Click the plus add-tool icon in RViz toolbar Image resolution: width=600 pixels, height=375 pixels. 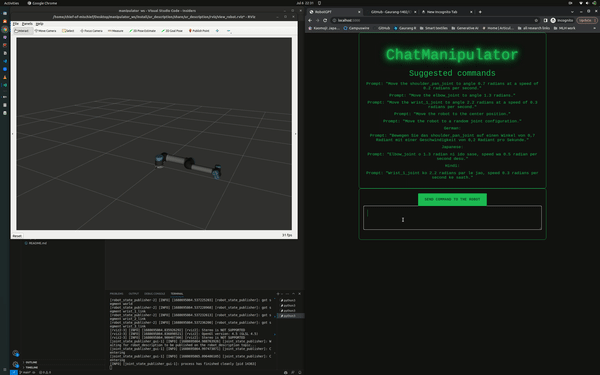click(x=217, y=31)
